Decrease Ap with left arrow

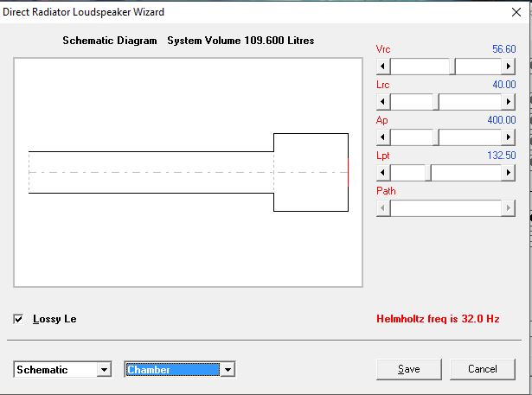click(x=383, y=137)
